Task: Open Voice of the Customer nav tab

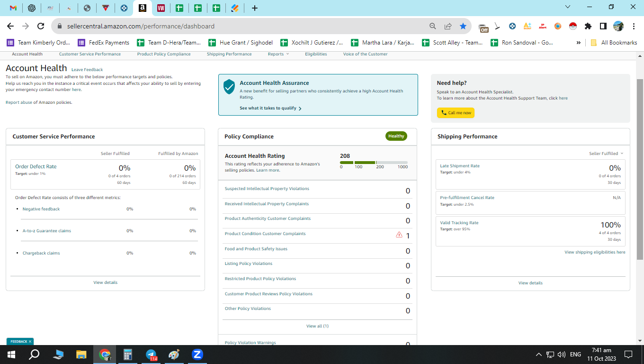Action: 366,54
